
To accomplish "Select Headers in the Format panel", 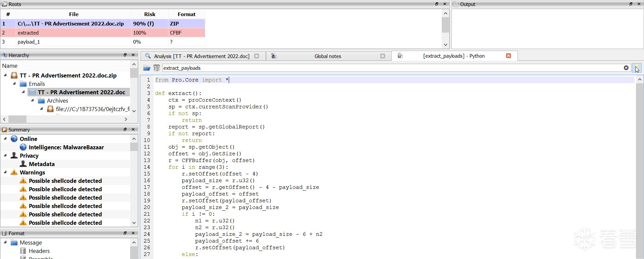I will pyautogui.click(x=39, y=251).
